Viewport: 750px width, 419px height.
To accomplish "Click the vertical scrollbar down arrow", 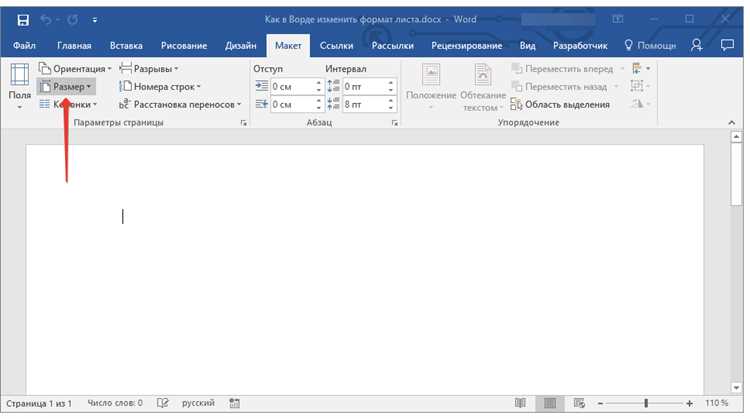I will [736, 388].
